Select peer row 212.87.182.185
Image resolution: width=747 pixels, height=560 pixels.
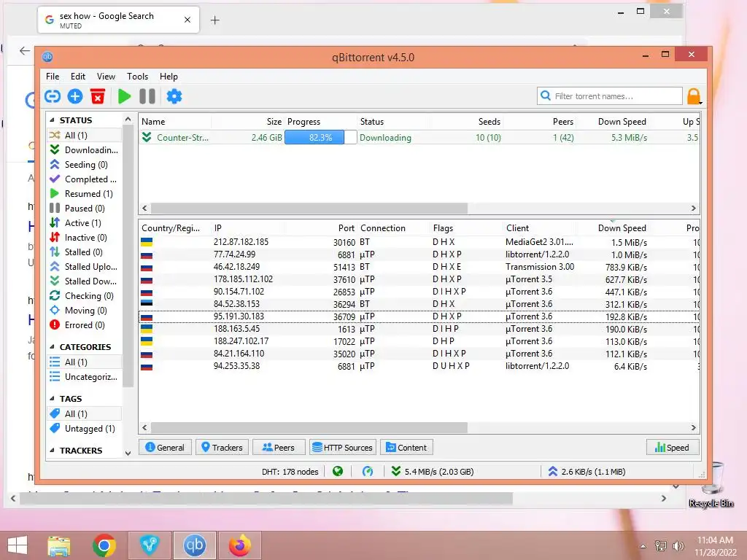(x=419, y=242)
